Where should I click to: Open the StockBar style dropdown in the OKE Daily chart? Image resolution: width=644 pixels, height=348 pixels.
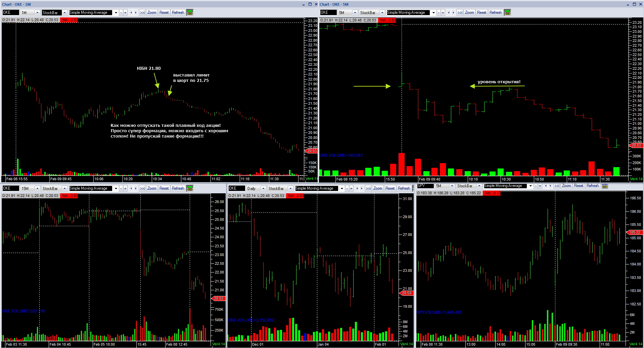pos(290,188)
